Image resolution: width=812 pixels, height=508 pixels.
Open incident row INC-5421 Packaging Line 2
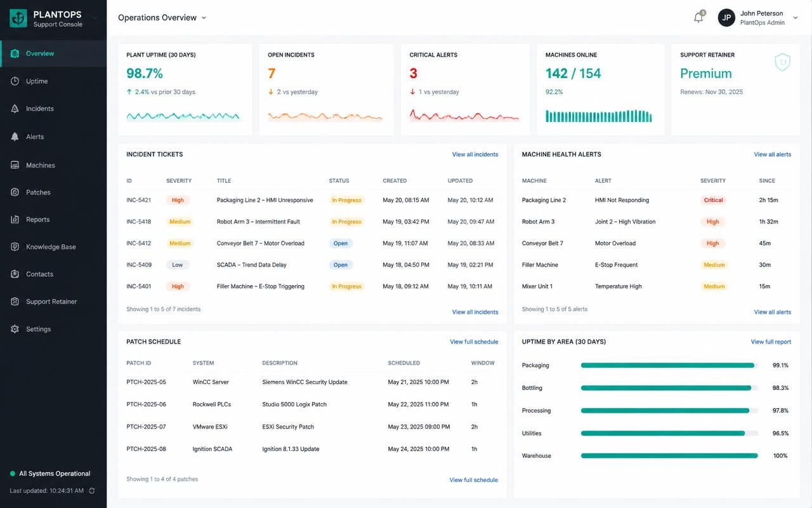click(312, 200)
